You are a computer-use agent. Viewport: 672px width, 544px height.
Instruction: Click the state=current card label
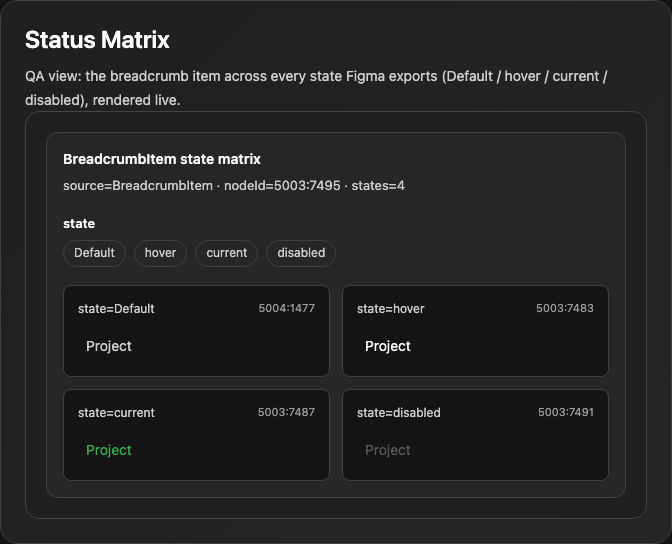116,413
